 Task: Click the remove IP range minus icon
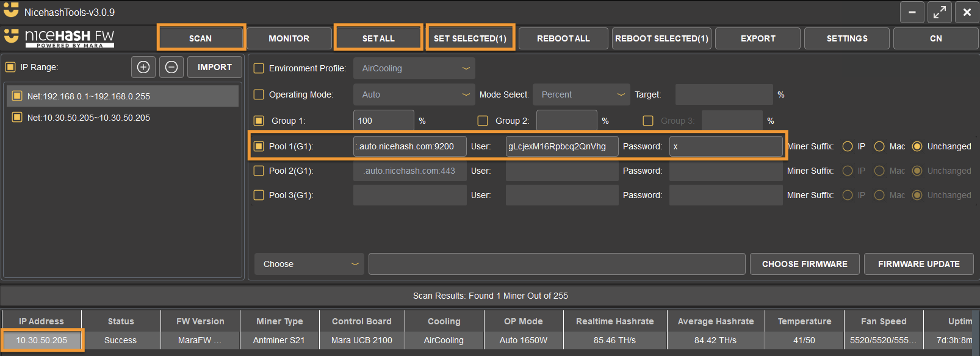171,67
